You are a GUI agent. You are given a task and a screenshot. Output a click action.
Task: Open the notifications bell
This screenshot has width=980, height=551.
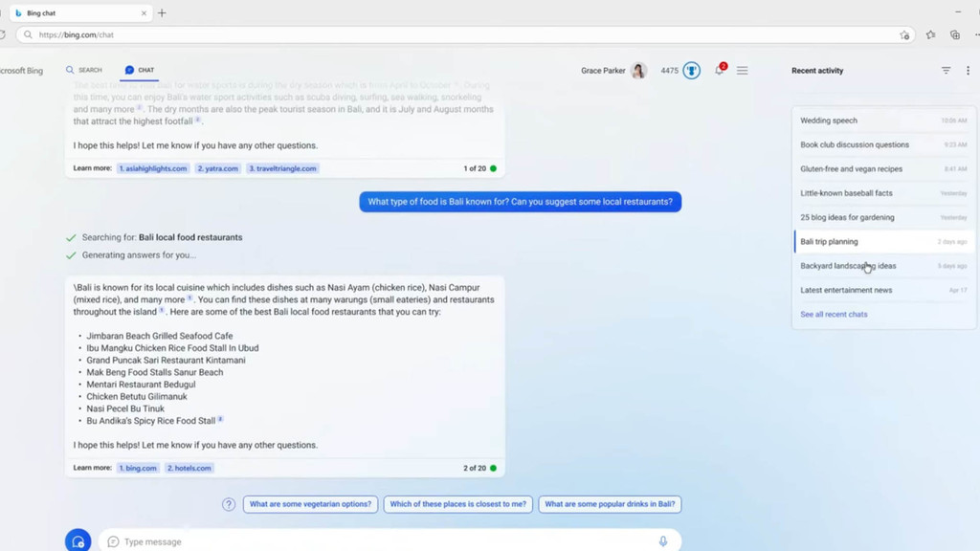point(718,70)
